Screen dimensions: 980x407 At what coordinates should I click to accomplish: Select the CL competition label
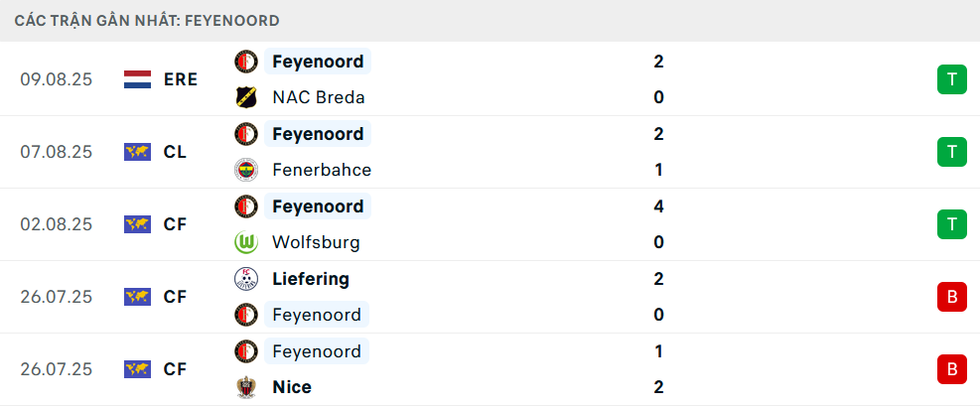click(176, 152)
